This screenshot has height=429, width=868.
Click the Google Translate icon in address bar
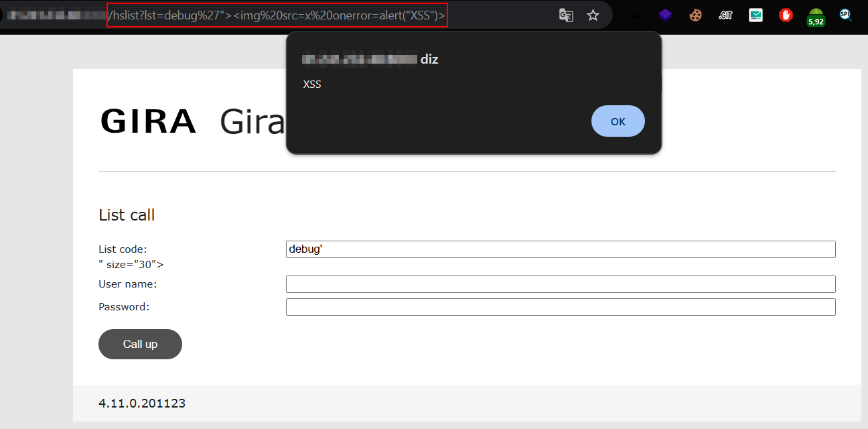[x=566, y=15]
